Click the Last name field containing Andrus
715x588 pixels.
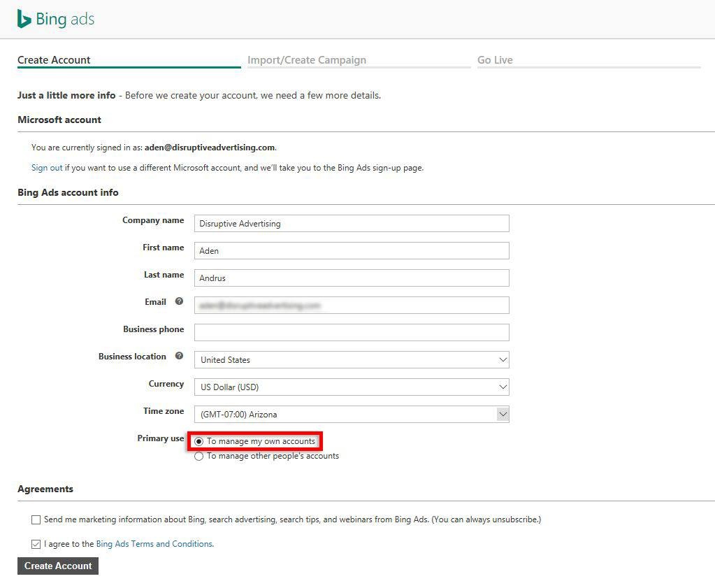352,278
